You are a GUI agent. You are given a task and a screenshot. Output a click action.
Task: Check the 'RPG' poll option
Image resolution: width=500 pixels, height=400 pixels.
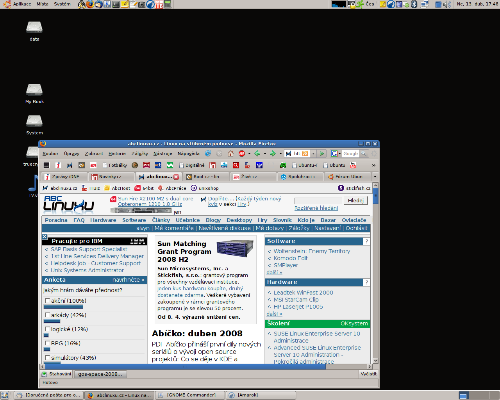coord(47,343)
